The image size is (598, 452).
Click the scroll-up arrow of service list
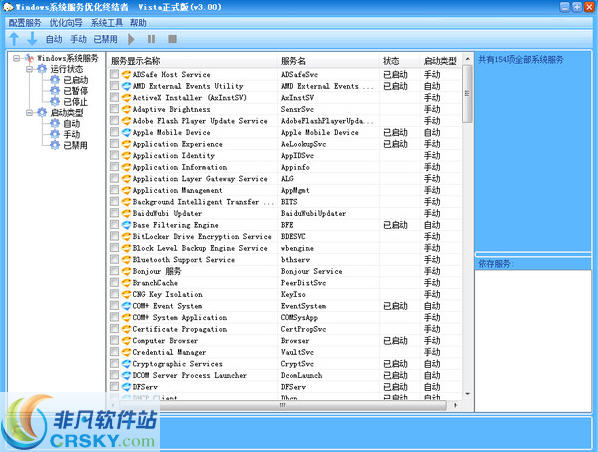click(468, 60)
